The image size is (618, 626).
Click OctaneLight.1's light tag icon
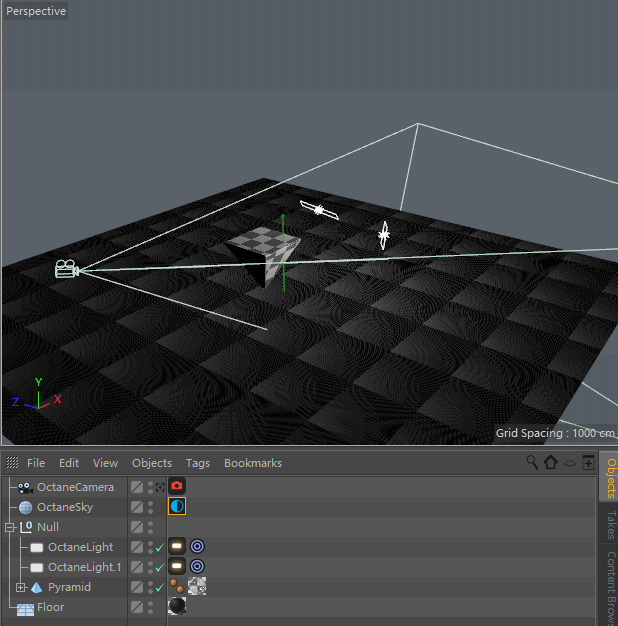coord(177,566)
